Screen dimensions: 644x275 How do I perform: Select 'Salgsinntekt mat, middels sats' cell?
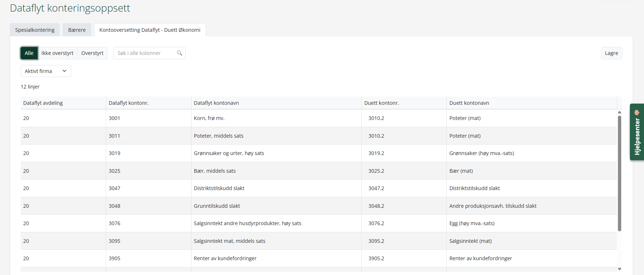(276, 241)
